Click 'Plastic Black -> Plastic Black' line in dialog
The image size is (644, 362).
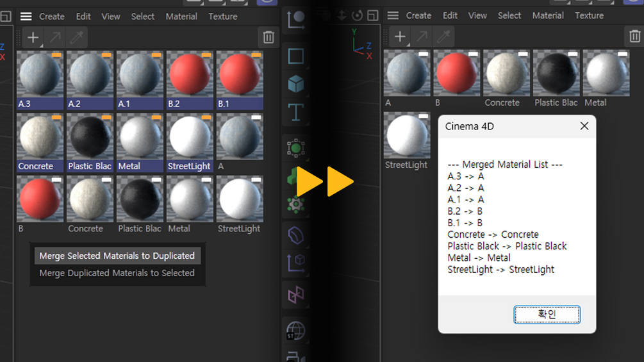click(507, 246)
